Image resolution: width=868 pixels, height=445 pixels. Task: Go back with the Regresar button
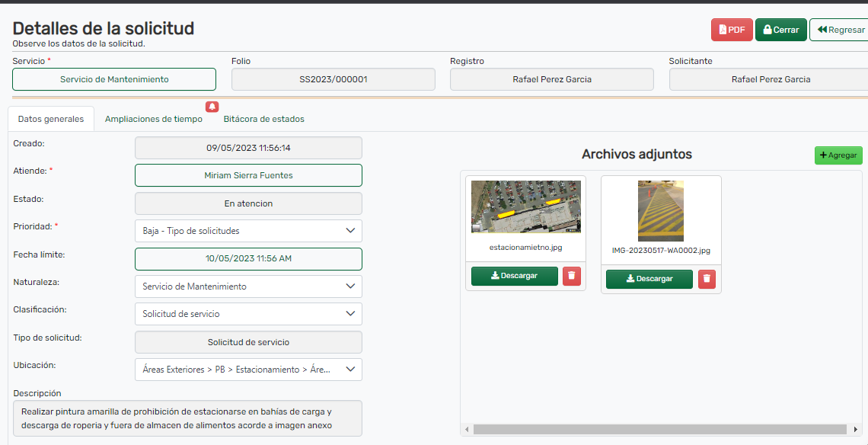(x=840, y=30)
